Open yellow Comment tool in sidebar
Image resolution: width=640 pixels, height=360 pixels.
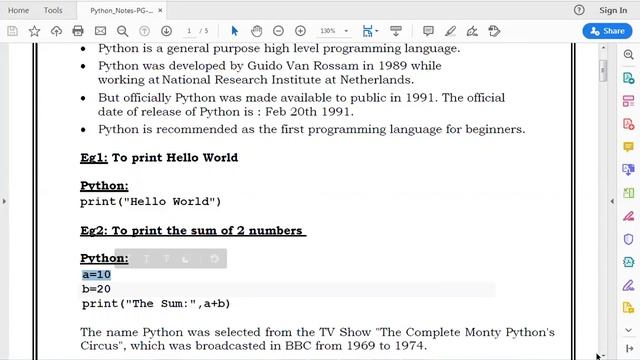(x=629, y=147)
